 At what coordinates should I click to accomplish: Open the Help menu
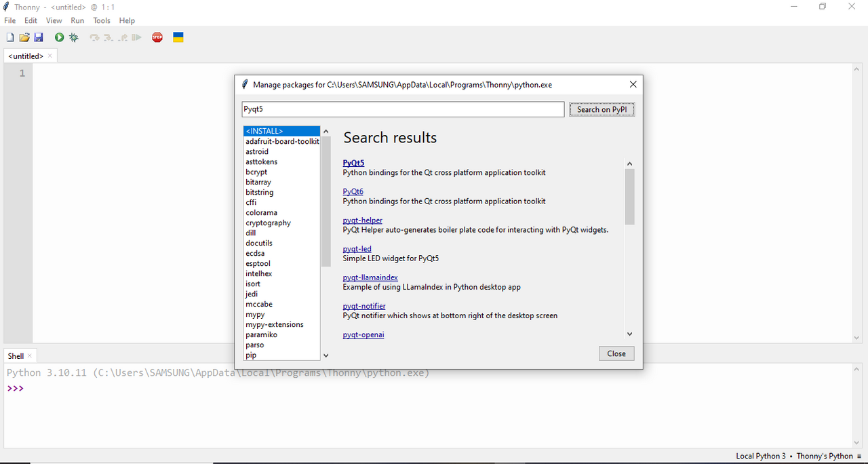[127, 20]
